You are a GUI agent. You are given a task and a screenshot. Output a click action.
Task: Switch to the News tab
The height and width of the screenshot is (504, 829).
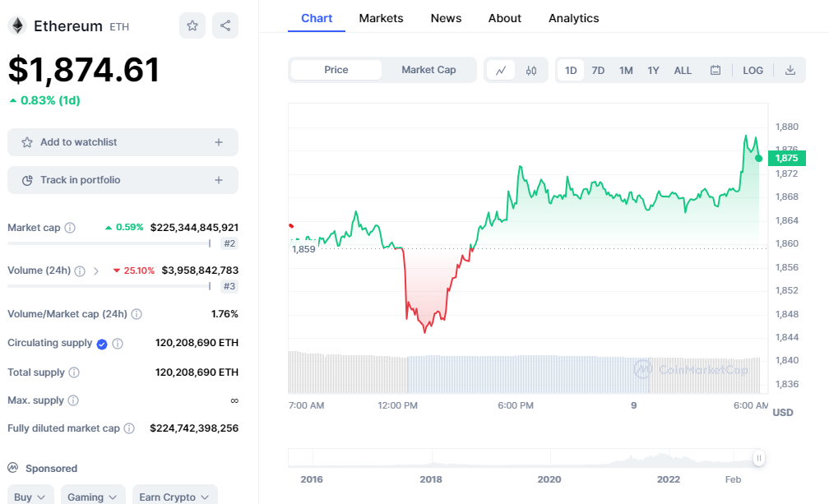point(447,18)
